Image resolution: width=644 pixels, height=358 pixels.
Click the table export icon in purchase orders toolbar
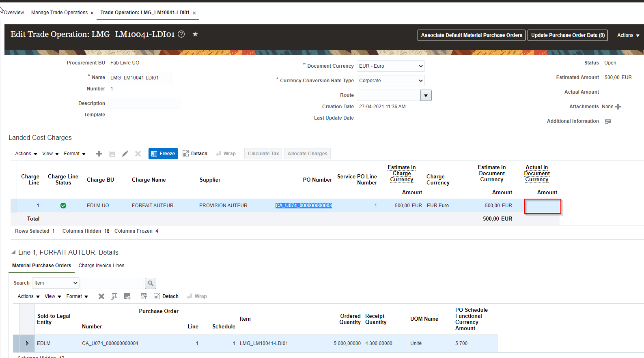pyautogui.click(x=114, y=296)
